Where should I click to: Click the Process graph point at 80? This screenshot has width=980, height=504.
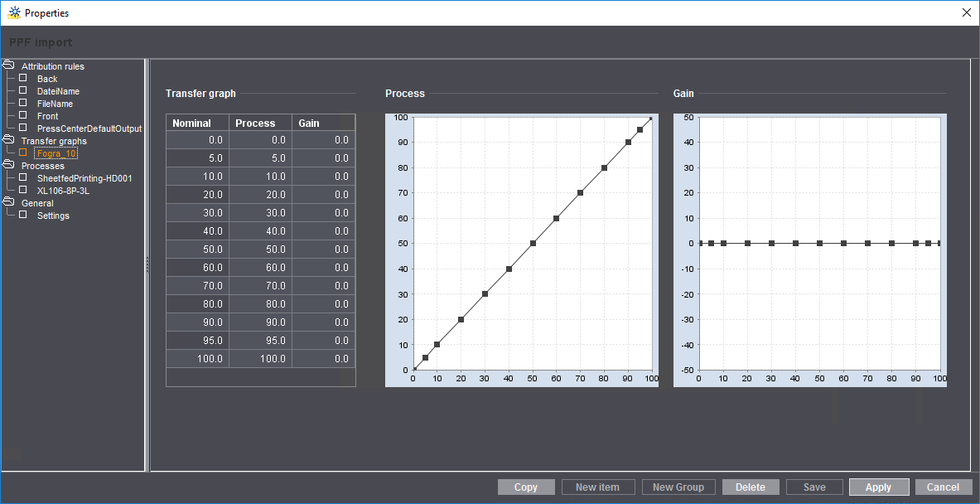point(605,167)
